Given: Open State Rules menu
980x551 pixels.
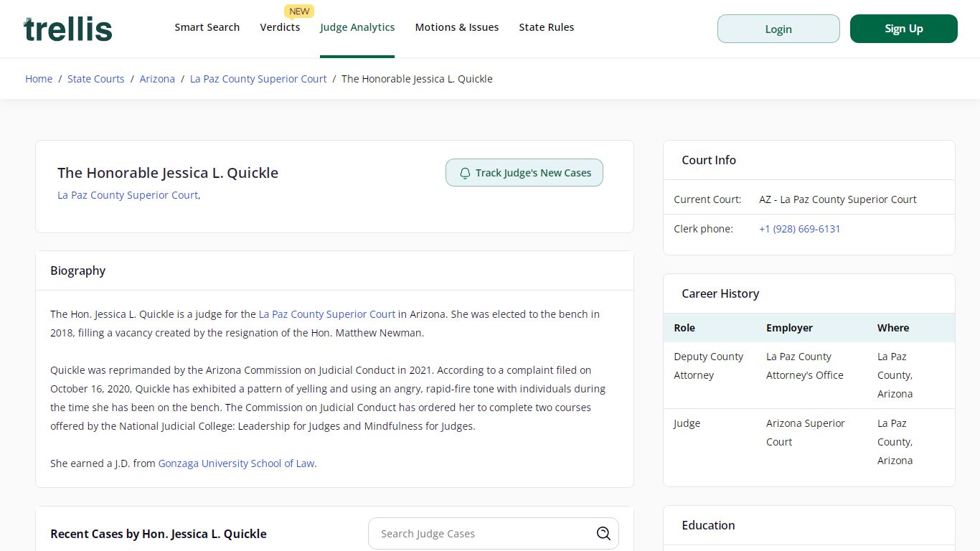Looking at the screenshot, I should coord(547,27).
